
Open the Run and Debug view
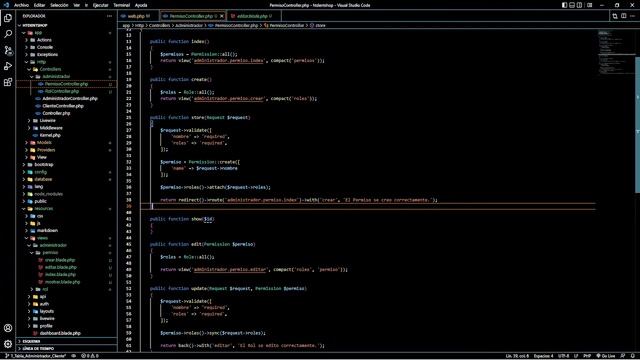click(x=8, y=66)
